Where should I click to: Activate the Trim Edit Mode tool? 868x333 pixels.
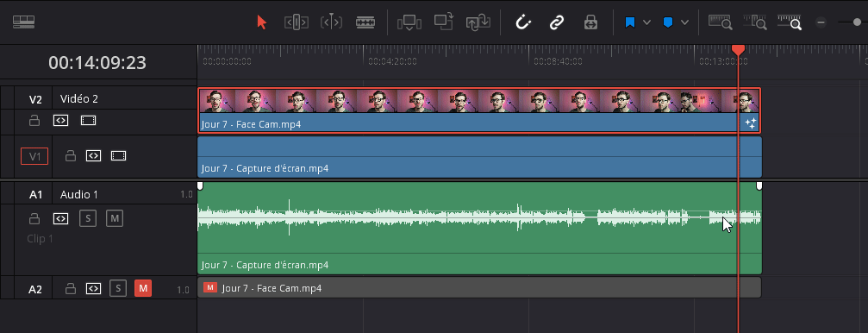[x=296, y=22]
